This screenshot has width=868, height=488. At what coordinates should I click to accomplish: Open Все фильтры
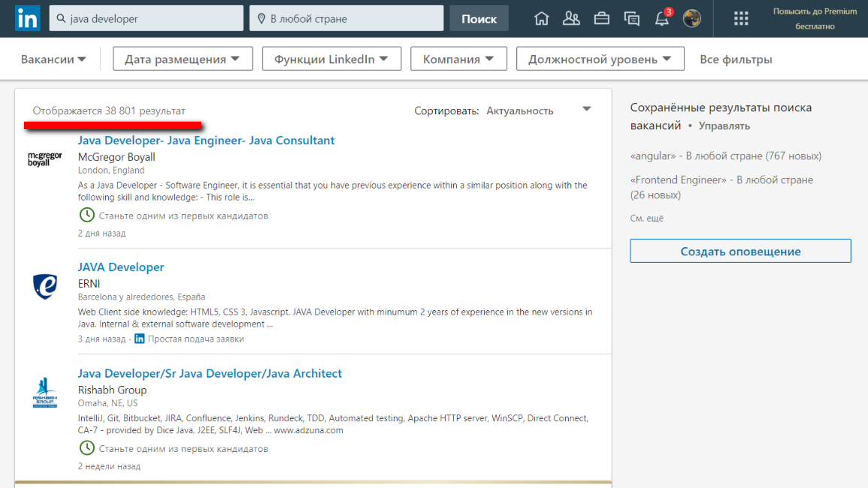(x=736, y=59)
